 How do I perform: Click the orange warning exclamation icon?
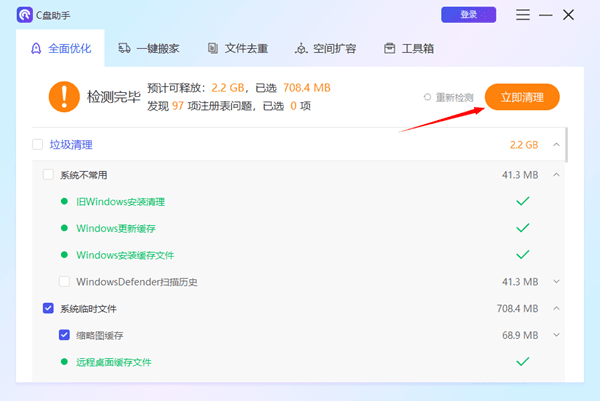63,97
